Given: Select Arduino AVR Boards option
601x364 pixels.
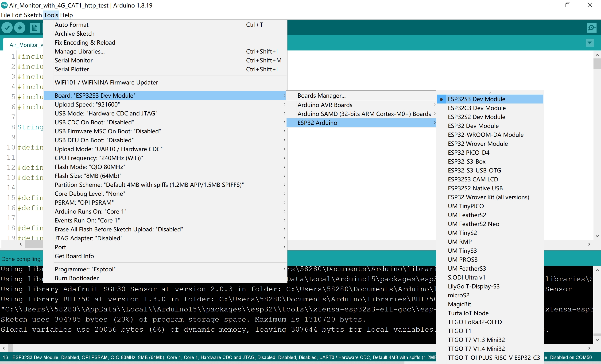Looking at the screenshot, I should click(x=325, y=105).
